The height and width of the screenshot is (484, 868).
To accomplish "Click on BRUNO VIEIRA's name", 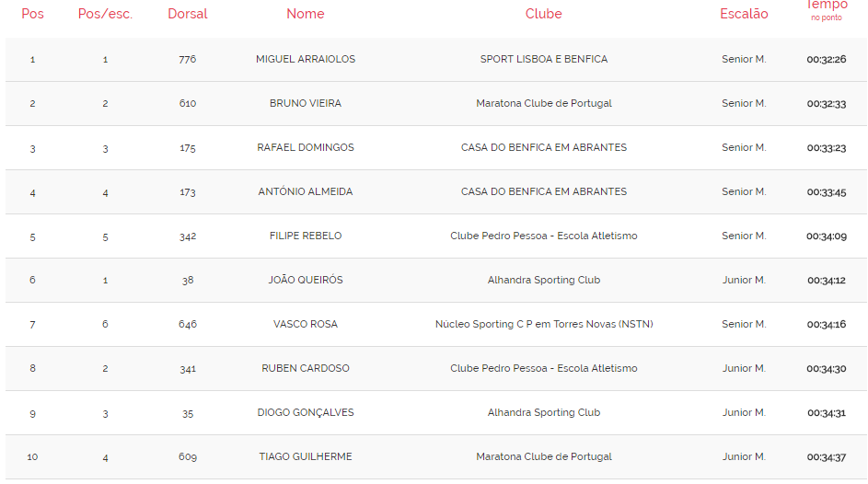I will click(x=305, y=103).
